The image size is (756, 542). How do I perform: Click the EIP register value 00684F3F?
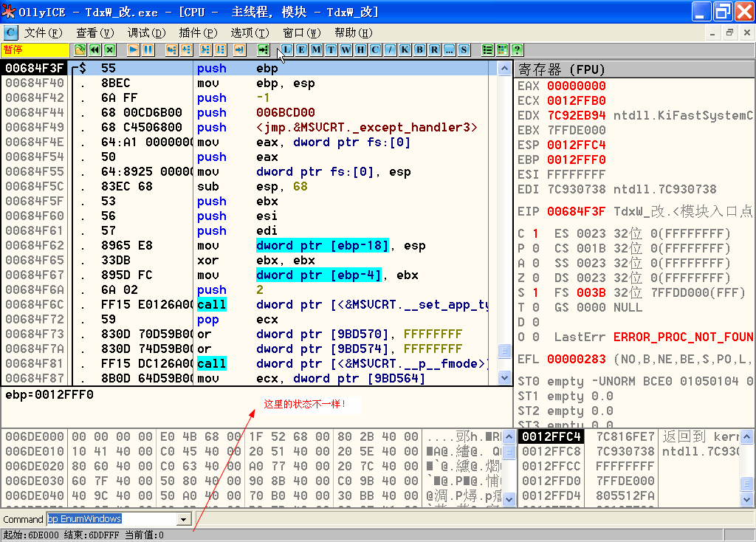pos(576,212)
